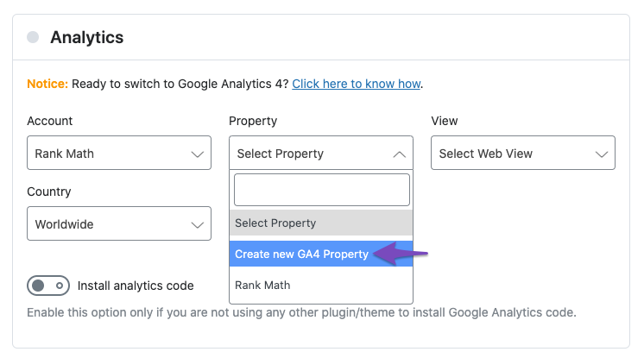Open the Select Web View dropdown

pos(523,153)
